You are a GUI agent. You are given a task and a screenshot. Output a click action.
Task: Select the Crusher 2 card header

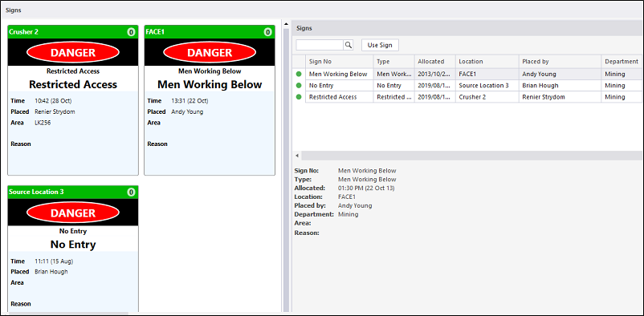pos(73,32)
